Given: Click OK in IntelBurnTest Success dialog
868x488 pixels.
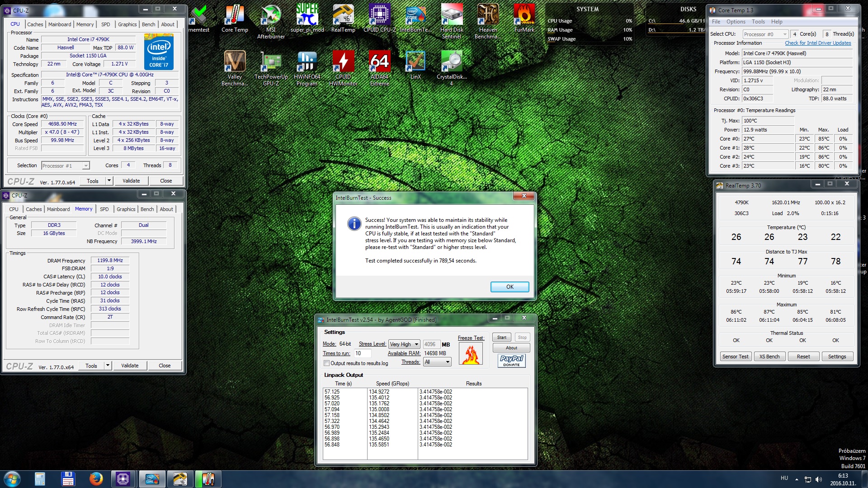Looking at the screenshot, I should pos(509,287).
